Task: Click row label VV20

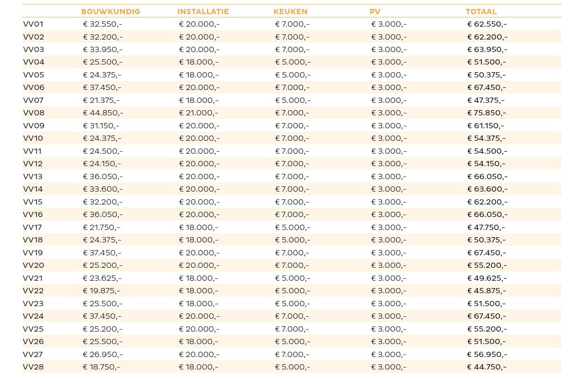Action: pos(34,265)
